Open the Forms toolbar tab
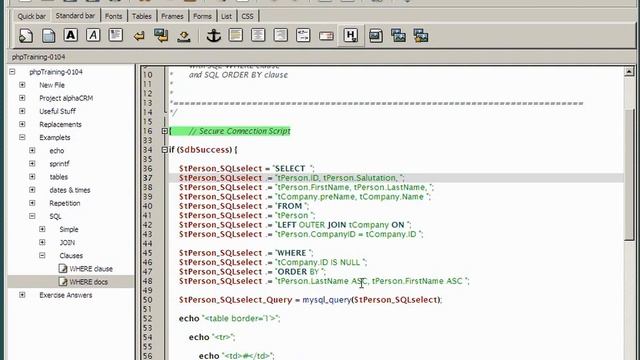 click(202, 16)
